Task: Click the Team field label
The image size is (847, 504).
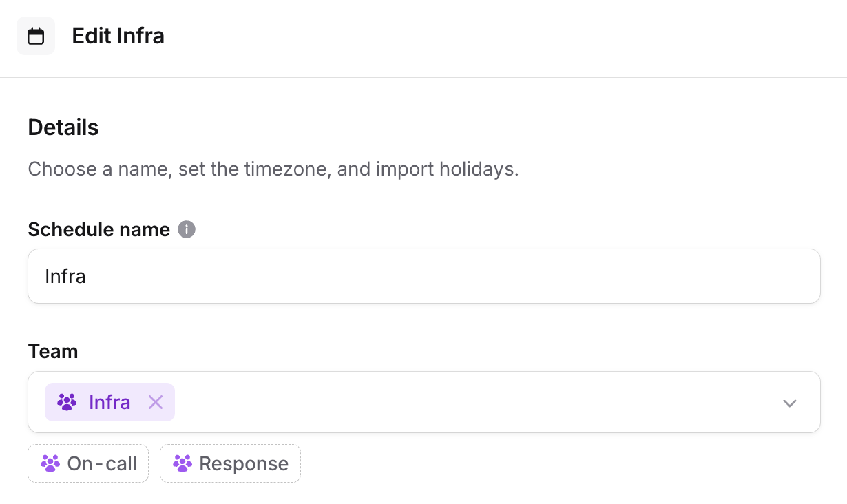Action: pos(53,351)
